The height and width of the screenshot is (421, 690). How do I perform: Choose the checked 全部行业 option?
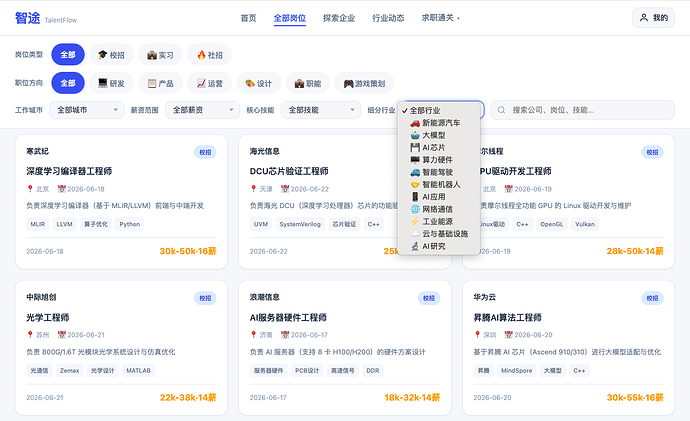(439, 110)
